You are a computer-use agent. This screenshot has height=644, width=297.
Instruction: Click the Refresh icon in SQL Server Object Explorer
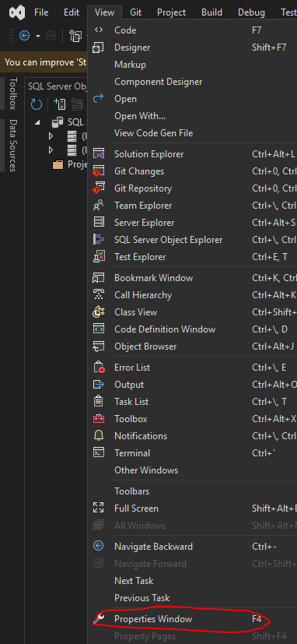37,104
